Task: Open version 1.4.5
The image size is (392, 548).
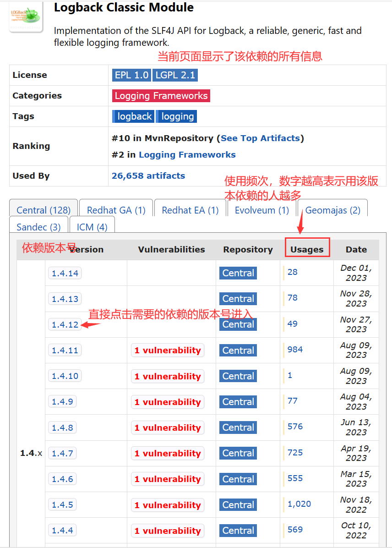Action: [62, 504]
